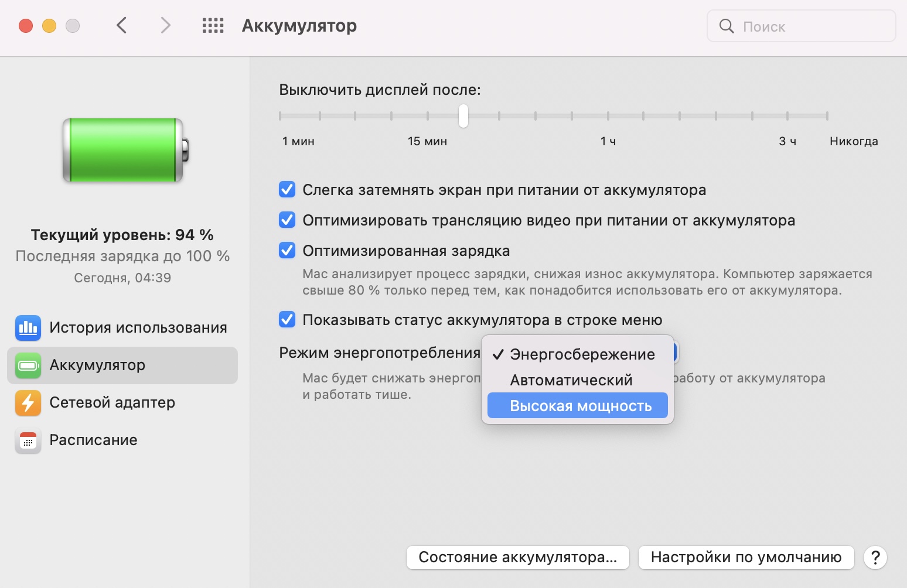Click the 1 мин slider label
Image resolution: width=907 pixels, height=588 pixels.
tap(298, 141)
